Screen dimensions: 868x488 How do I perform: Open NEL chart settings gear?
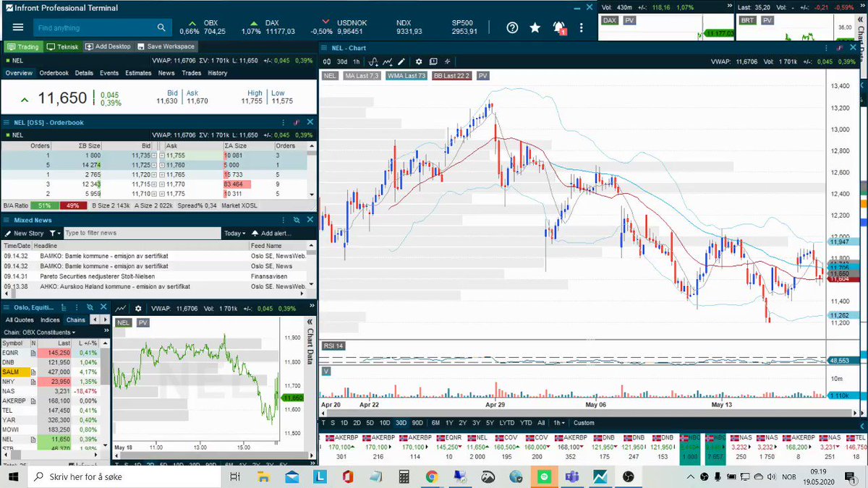pyautogui.click(x=418, y=61)
